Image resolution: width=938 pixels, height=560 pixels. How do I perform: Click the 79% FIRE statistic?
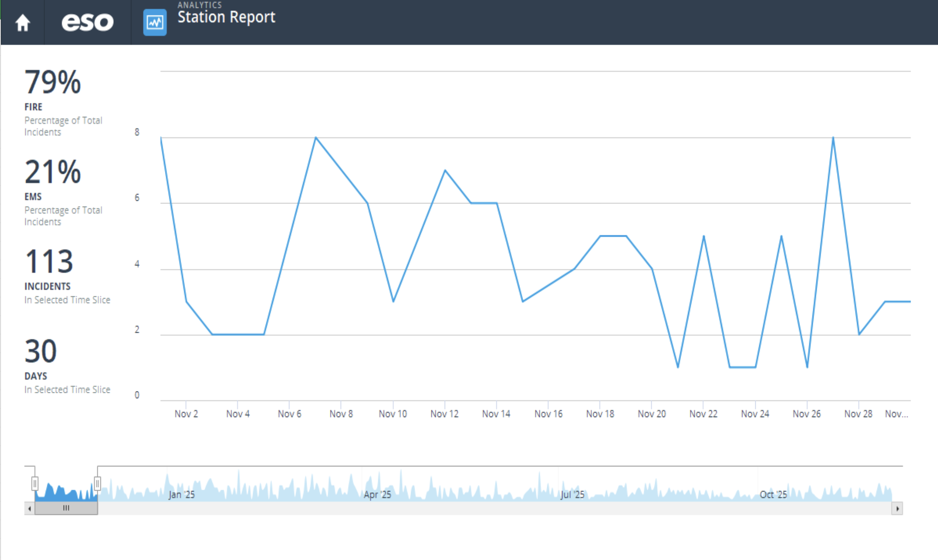(53, 83)
